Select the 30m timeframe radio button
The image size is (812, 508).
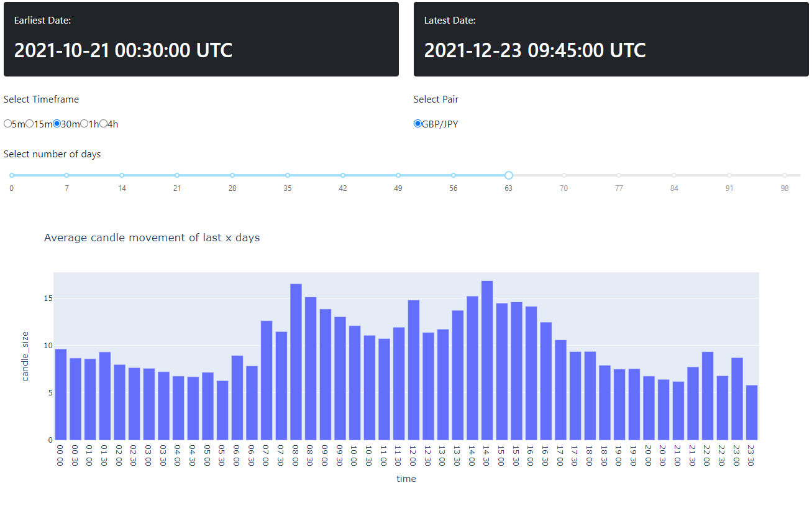57,124
